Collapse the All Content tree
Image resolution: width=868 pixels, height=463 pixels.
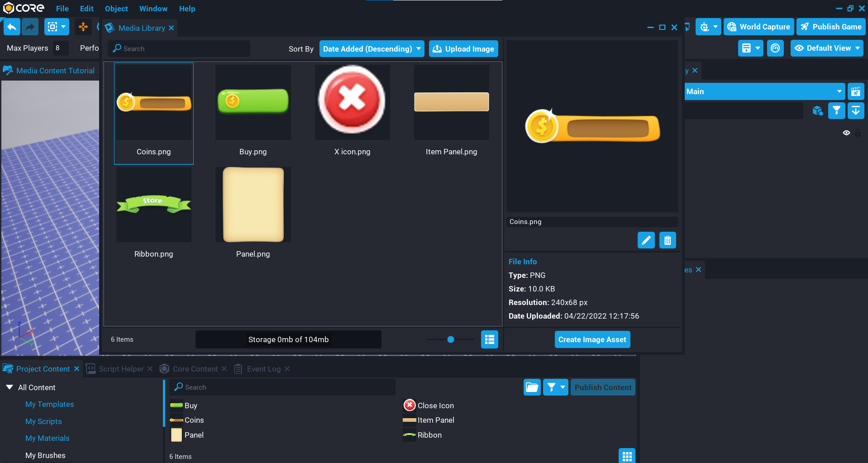tap(10, 387)
